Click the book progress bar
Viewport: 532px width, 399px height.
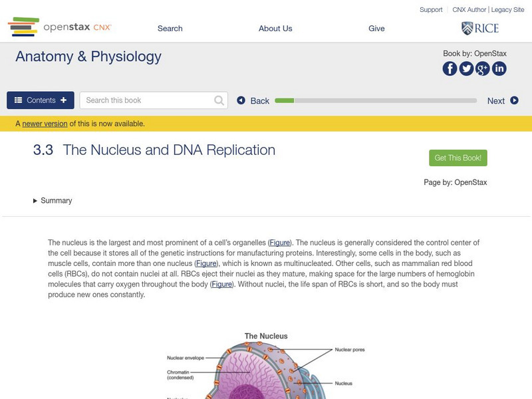376,101
